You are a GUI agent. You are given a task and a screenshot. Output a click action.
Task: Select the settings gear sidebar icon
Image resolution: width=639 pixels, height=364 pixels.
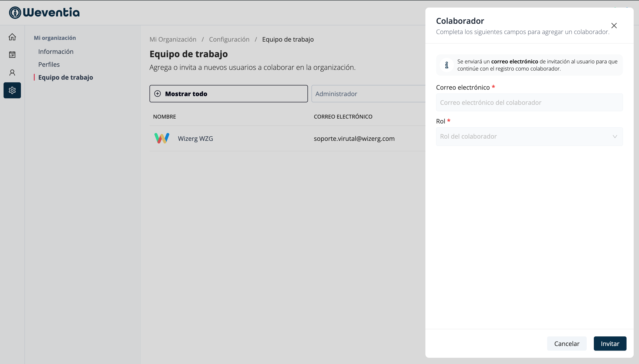12,90
